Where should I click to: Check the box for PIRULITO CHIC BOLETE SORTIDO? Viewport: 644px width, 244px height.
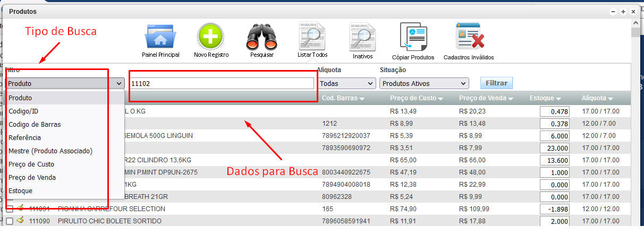pyautogui.click(x=10, y=221)
